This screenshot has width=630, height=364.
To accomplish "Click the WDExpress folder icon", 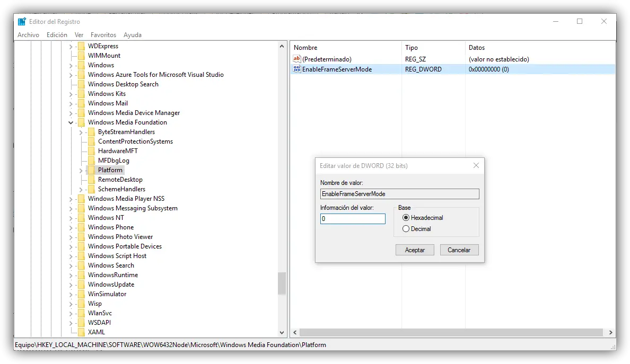I will tap(82, 46).
